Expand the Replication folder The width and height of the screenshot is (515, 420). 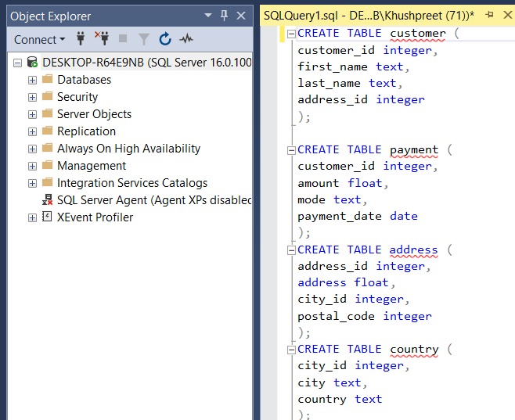pos(32,132)
